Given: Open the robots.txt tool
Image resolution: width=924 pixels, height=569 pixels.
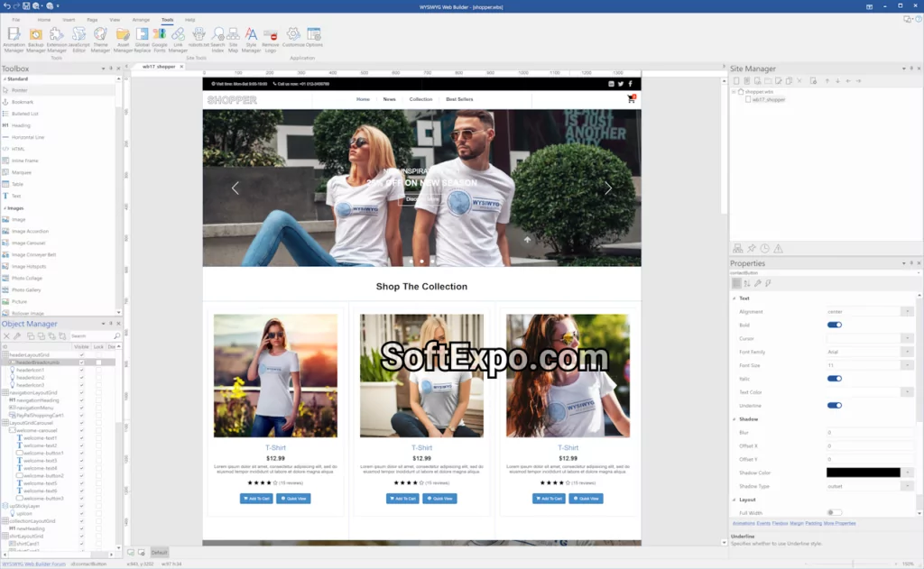Looking at the screenshot, I should click(x=198, y=38).
